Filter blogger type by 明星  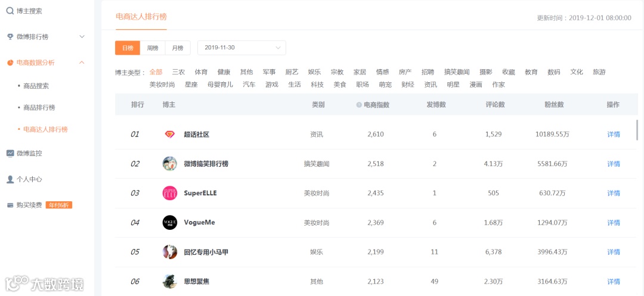click(453, 85)
